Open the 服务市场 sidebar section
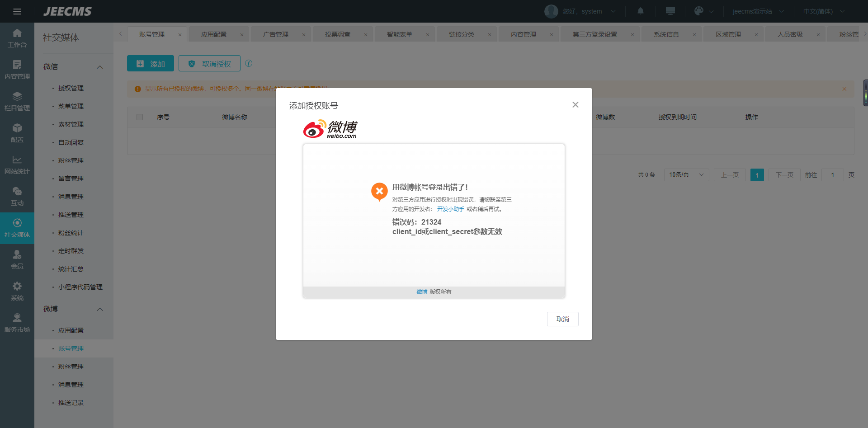The width and height of the screenshot is (868, 428). pyautogui.click(x=17, y=323)
